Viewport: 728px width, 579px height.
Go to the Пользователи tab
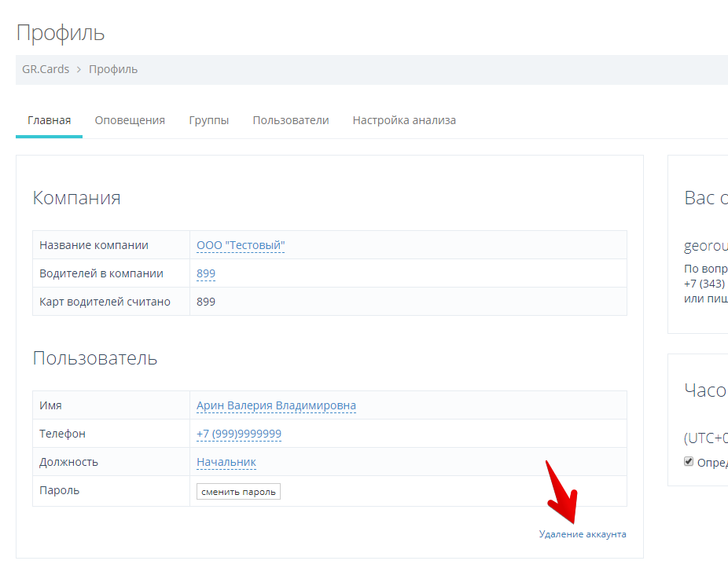[x=290, y=120]
